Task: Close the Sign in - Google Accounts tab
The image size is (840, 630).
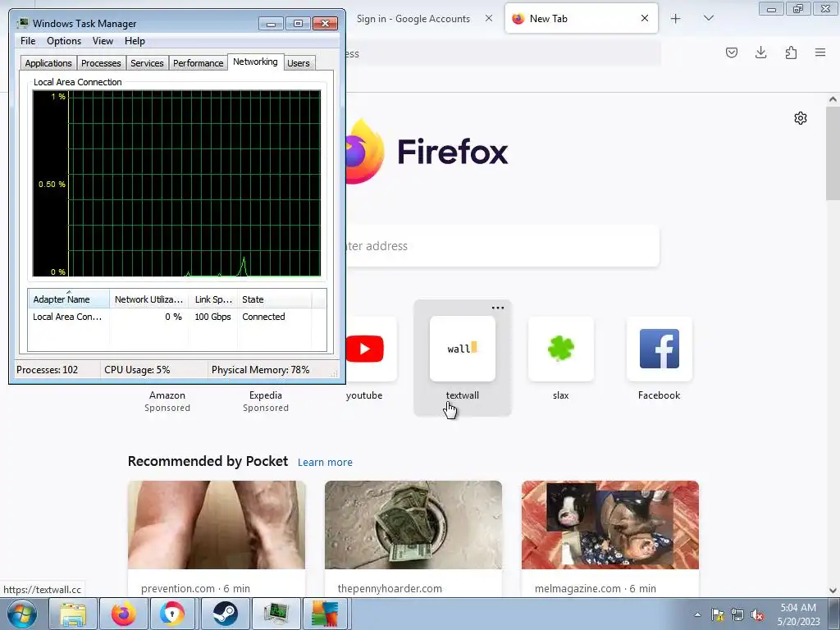Action: [489, 18]
